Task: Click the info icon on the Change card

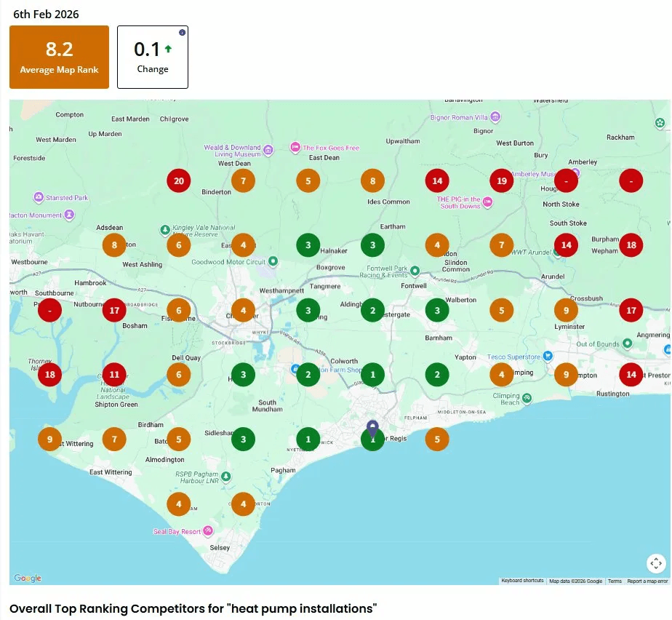Action: pyautogui.click(x=182, y=32)
